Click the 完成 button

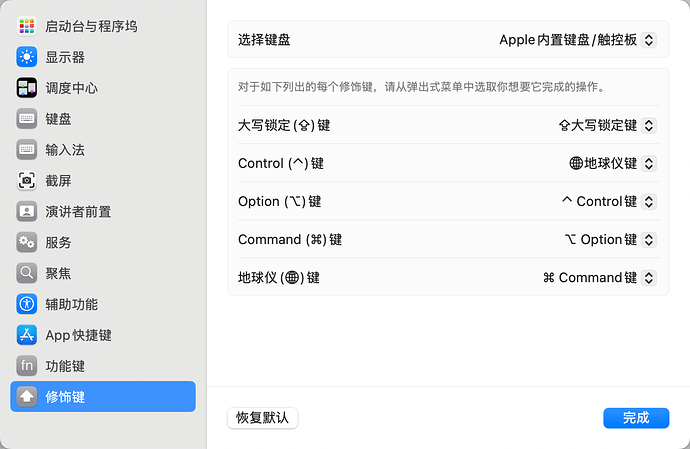click(x=636, y=418)
